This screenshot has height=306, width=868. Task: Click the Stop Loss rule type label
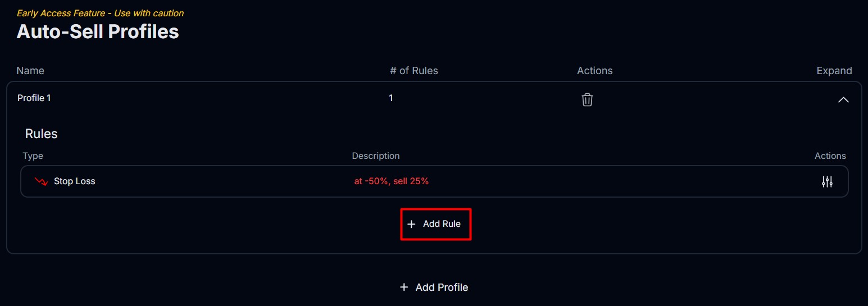[75, 181]
